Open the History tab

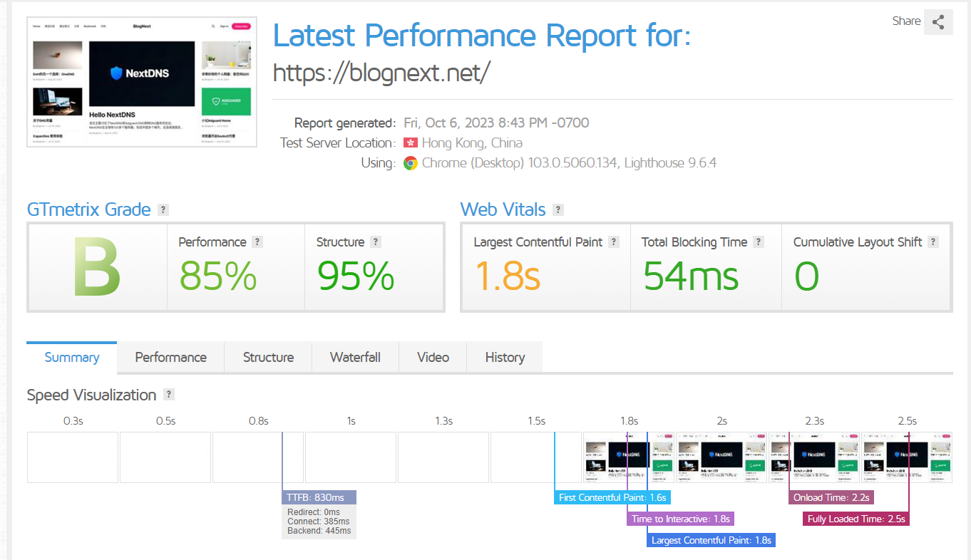(505, 358)
